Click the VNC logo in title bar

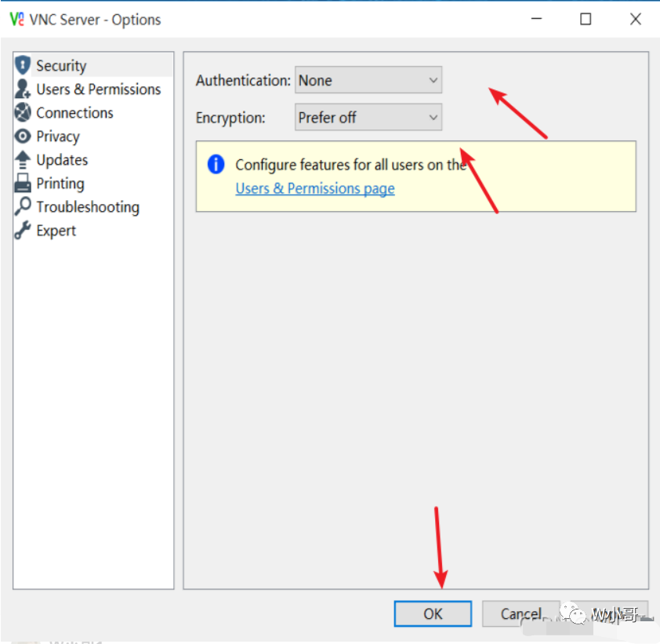(16, 20)
